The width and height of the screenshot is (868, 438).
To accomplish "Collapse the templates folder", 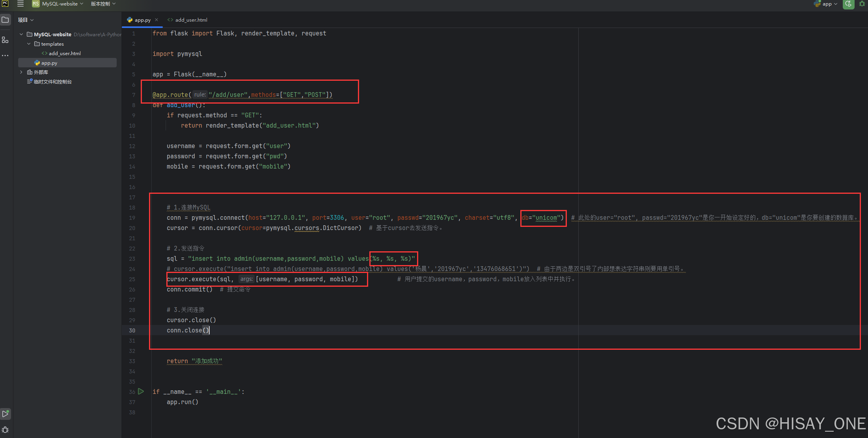I will [29, 44].
